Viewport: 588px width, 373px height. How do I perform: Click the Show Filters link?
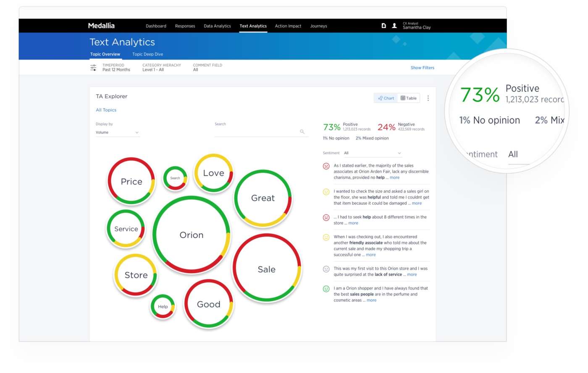tap(423, 68)
